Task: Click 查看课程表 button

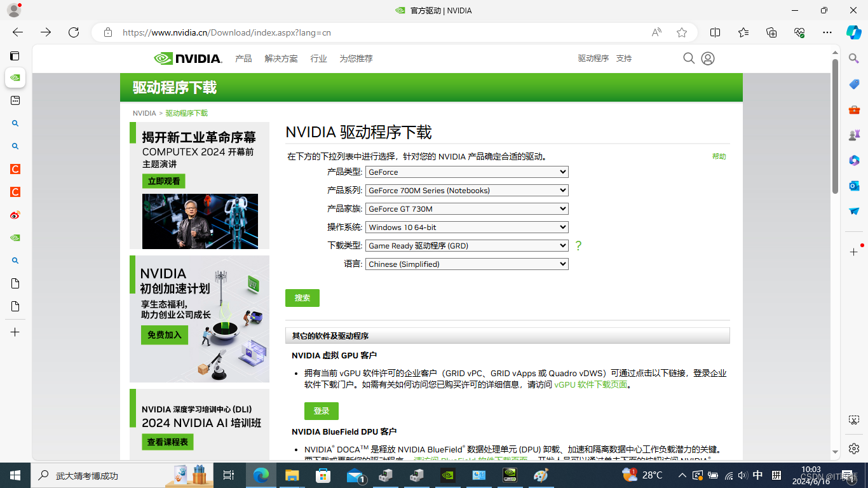Action: pyautogui.click(x=168, y=442)
